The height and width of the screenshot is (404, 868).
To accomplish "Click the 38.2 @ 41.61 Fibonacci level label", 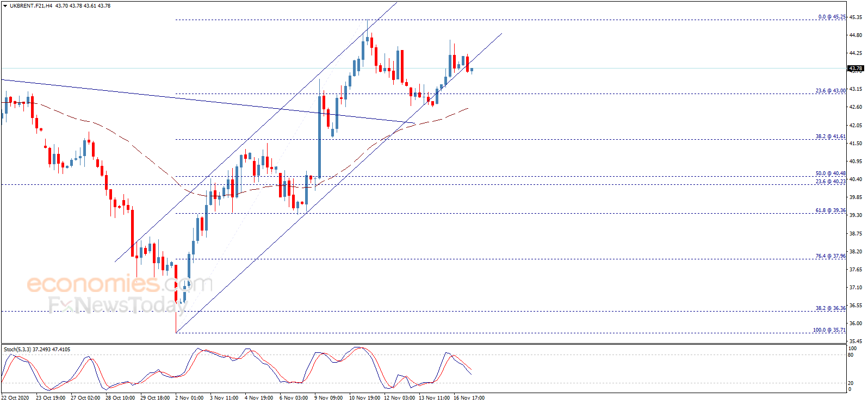I will [830, 136].
